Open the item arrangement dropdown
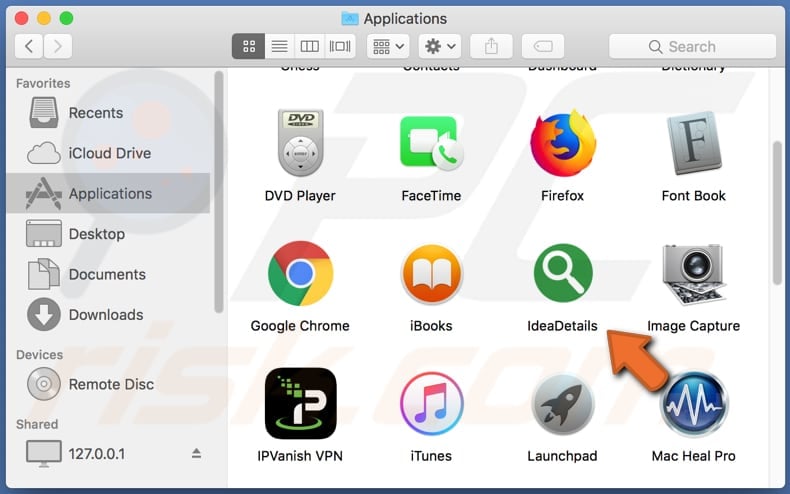790x494 pixels. (388, 46)
